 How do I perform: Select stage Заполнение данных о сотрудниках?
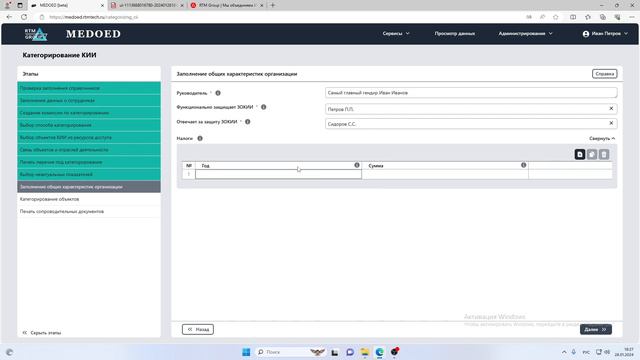(x=89, y=100)
